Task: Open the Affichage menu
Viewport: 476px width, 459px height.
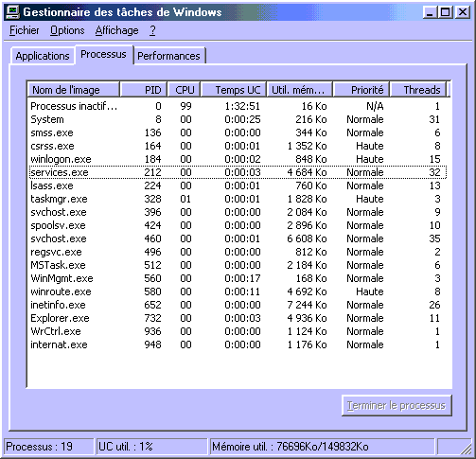Action: tap(116, 30)
